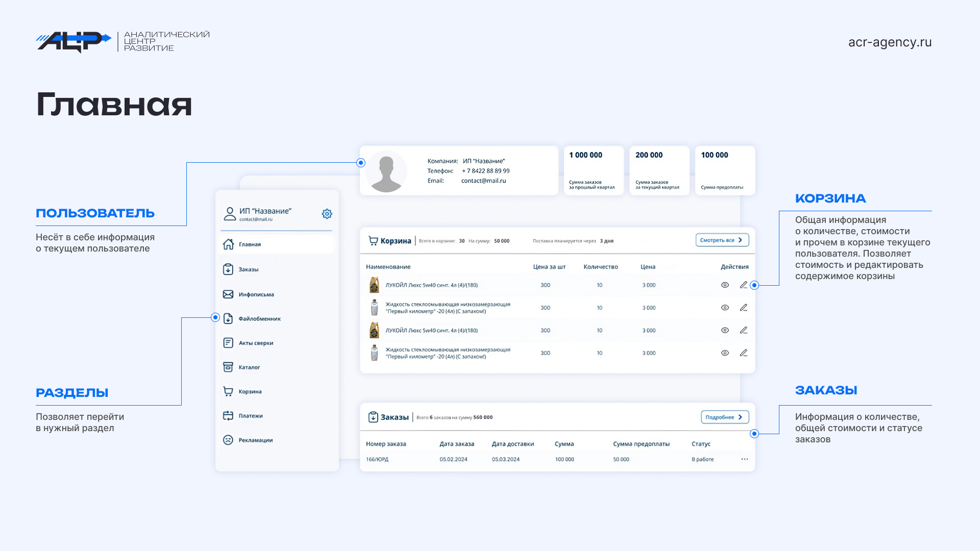Open Корзина cart icon in sidebar
This screenshot has width=980, height=551.
coord(228,391)
